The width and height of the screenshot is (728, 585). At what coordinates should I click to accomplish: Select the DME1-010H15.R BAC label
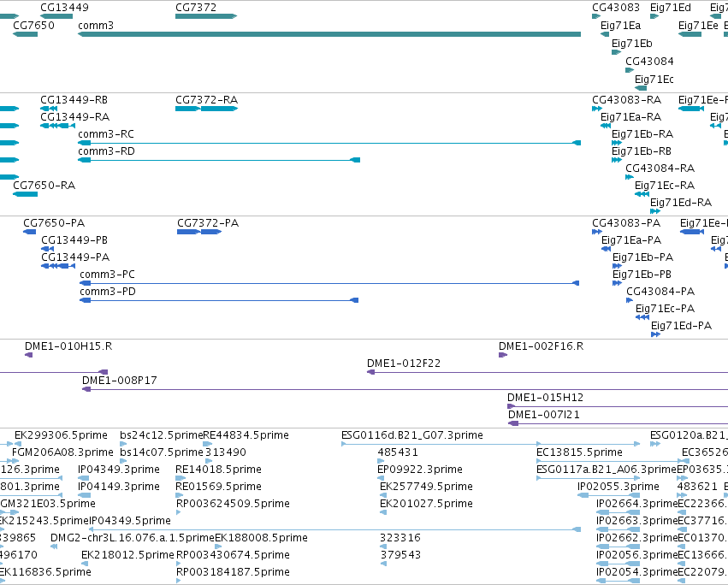click(x=68, y=346)
